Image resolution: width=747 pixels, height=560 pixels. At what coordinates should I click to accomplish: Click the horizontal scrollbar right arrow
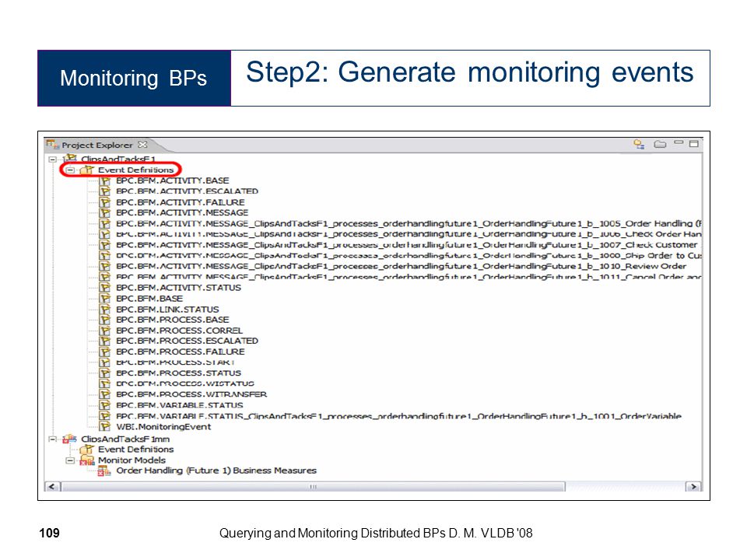(693, 487)
